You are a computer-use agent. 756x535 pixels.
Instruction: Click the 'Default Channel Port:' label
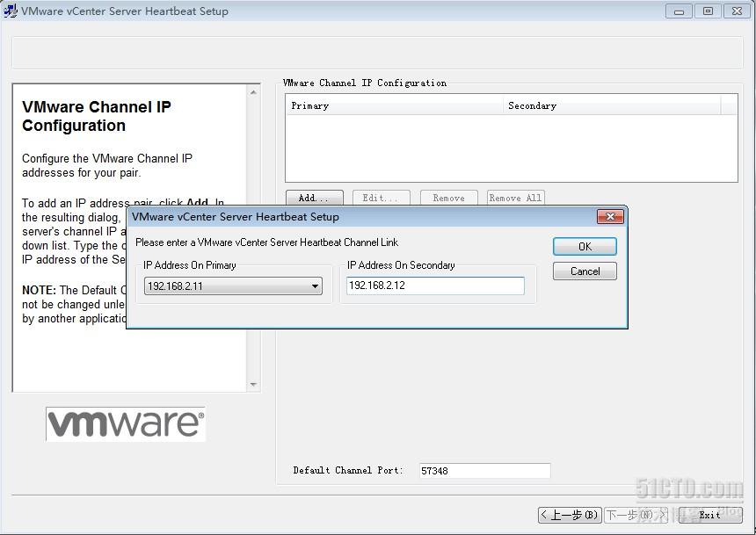(348, 470)
